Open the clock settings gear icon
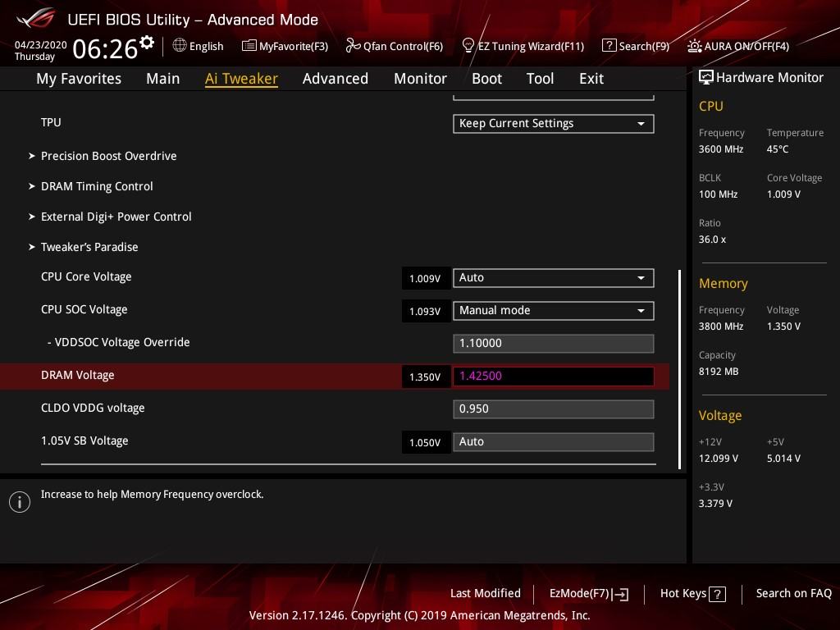This screenshot has height=630, width=840. tap(146, 43)
